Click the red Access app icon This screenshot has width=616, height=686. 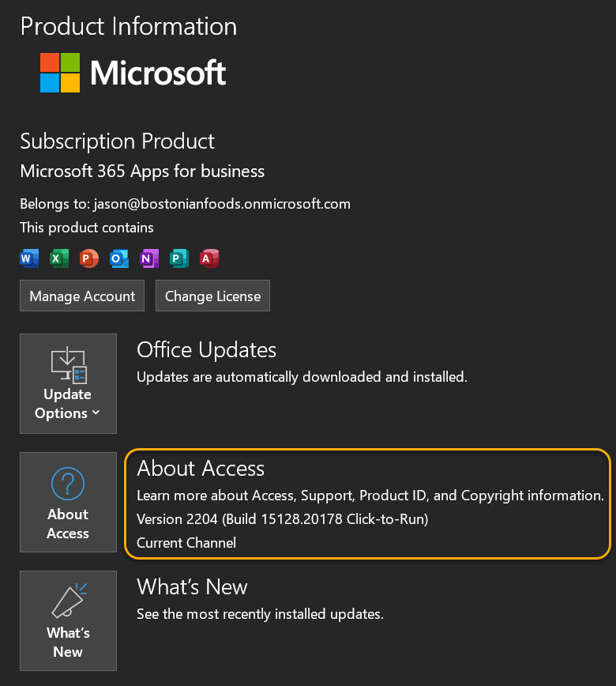[209, 258]
